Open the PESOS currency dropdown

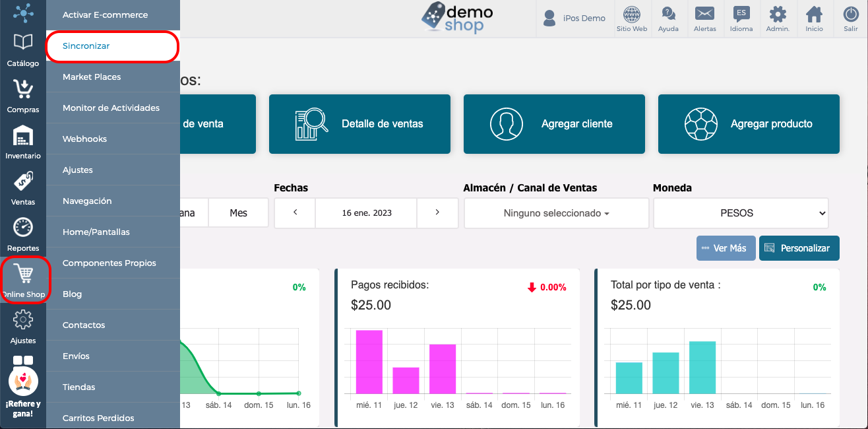pyautogui.click(x=741, y=213)
